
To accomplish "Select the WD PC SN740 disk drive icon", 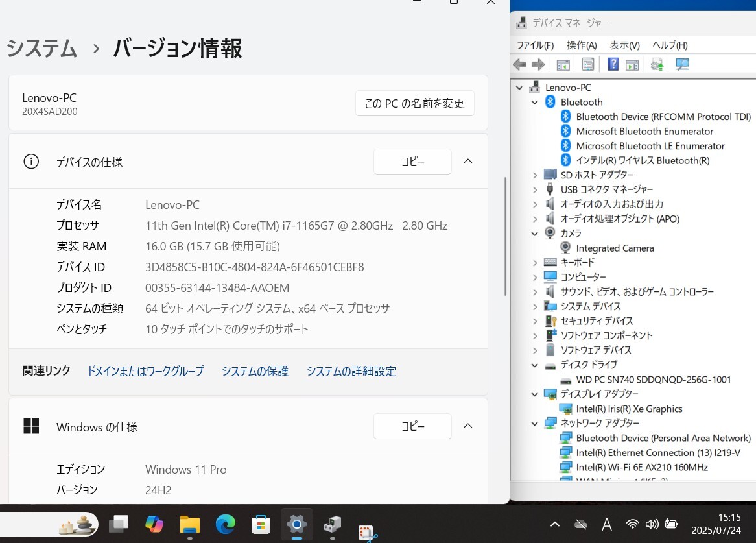I will (565, 380).
